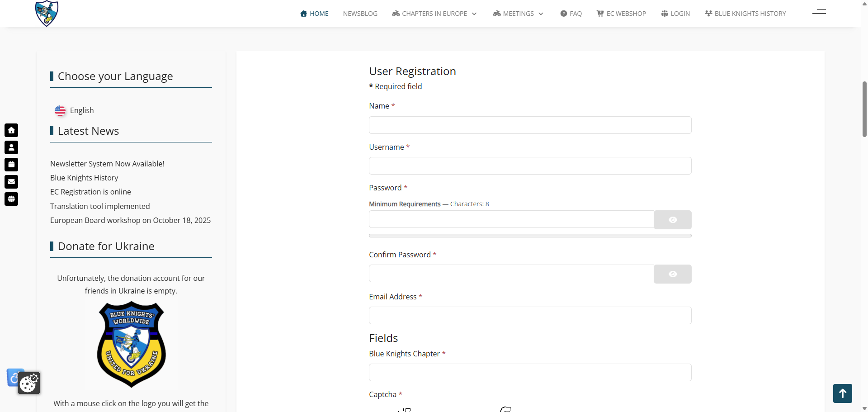Open the hamburger menu in the top right

(x=819, y=14)
